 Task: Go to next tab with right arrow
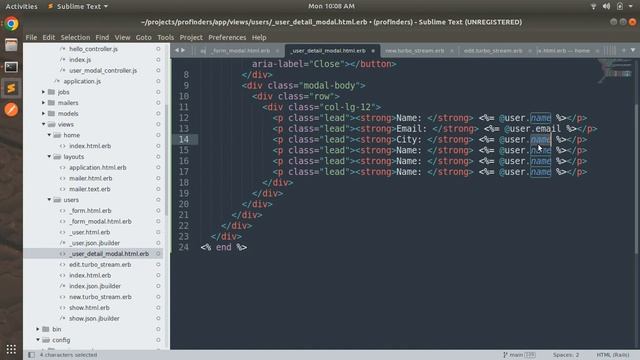(x=183, y=50)
